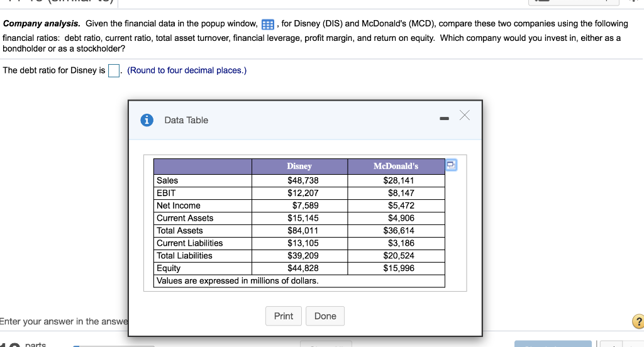Screen dimensions: 644x347
Task: Click the Print button
Action: pos(284,316)
